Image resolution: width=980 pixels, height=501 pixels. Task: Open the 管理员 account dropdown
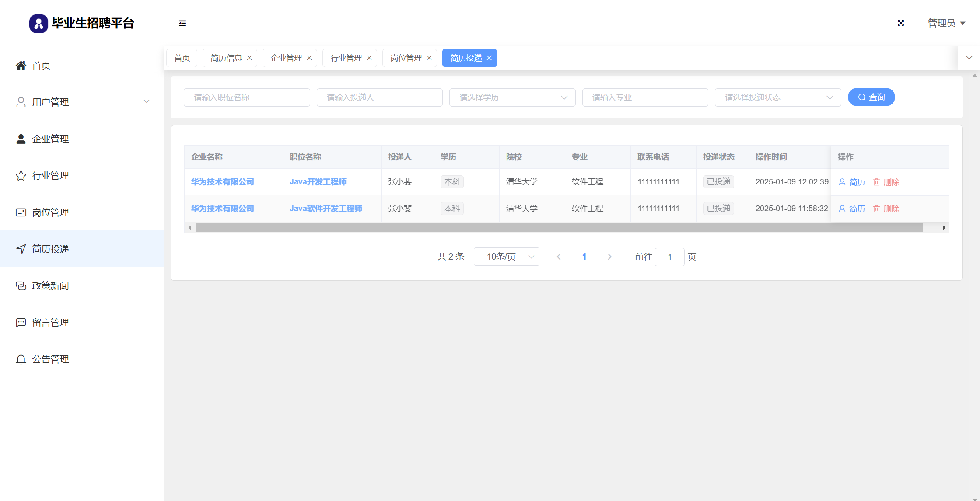click(946, 23)
